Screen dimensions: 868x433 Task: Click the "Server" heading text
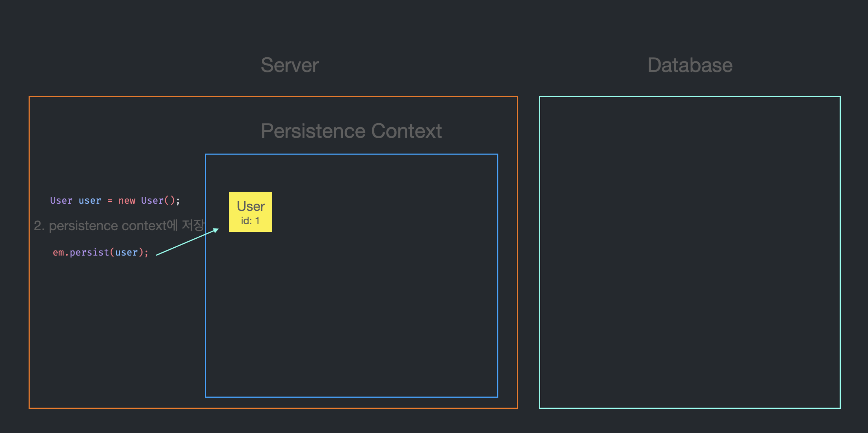(289, 65)
